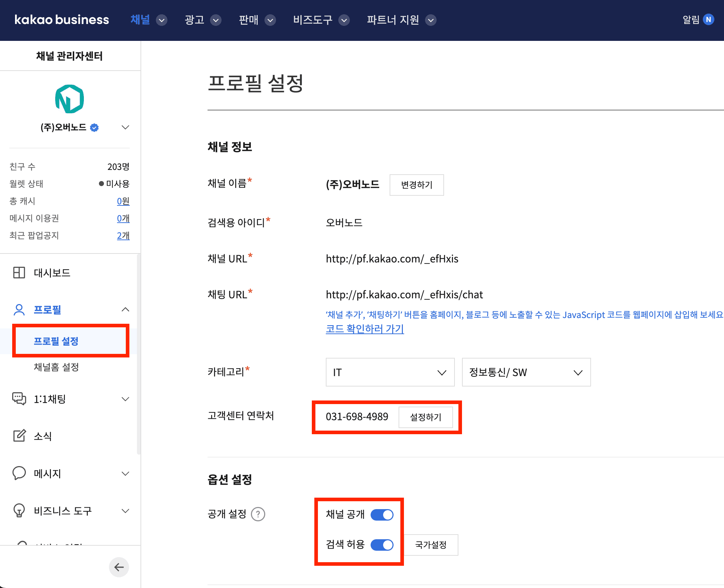Click the back arrow at sidebar bottom

(119, 567)
